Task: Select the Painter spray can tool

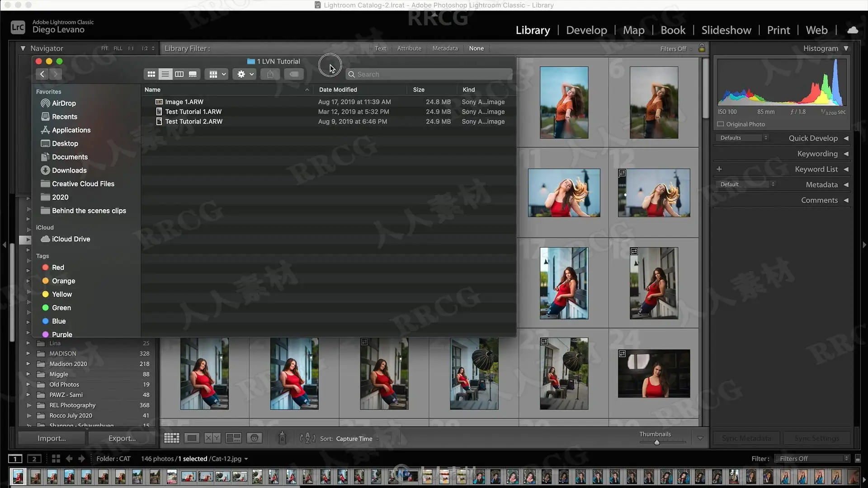Action: click(282, 438)
